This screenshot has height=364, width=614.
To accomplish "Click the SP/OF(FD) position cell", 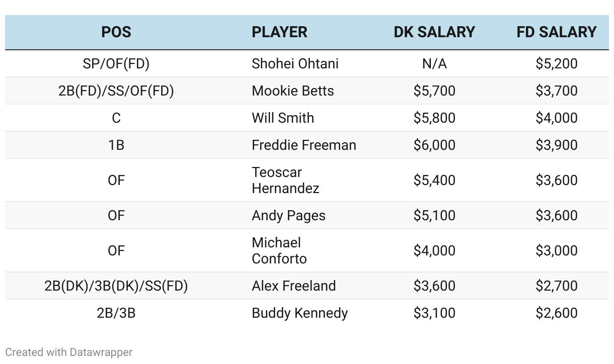I will pos(116,64).
